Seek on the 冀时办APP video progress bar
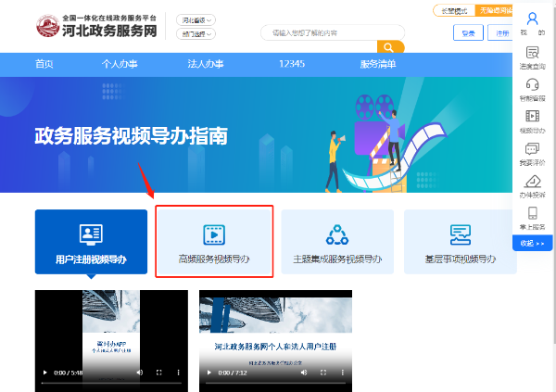The width and height of the screenshot is (556, 392). tap(111, 383)
